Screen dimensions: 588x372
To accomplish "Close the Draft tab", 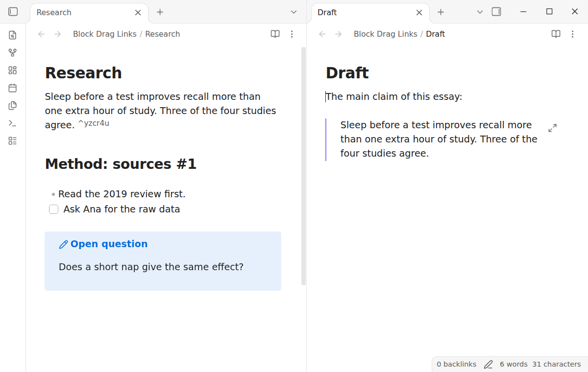I will click(419, 12).
